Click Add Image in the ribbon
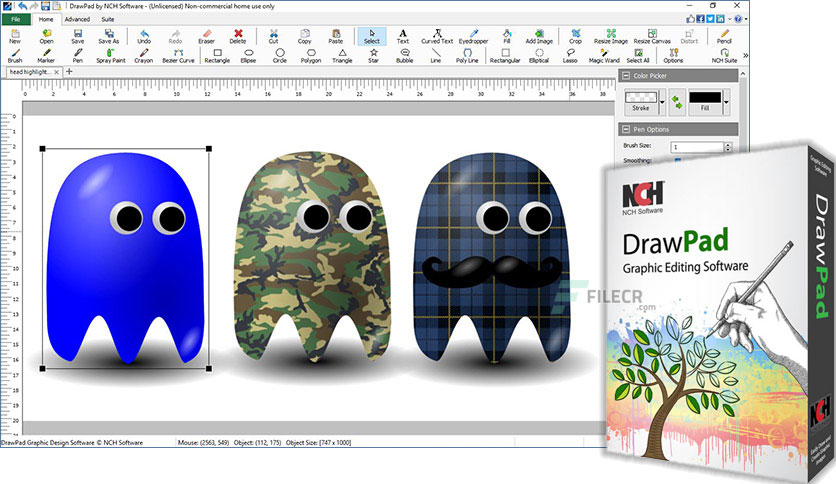Image resolution: width=836 pixels, height=484 pixels. click(539, 36)
